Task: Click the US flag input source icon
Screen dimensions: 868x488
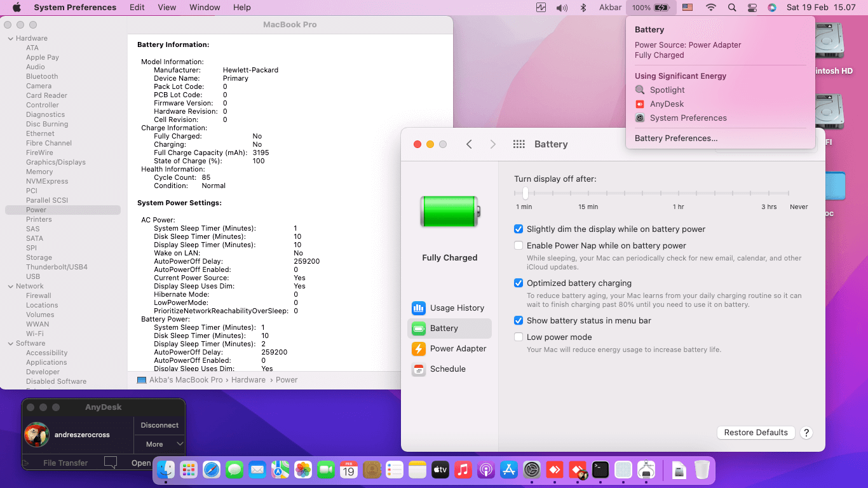Action: coord(688,8)
